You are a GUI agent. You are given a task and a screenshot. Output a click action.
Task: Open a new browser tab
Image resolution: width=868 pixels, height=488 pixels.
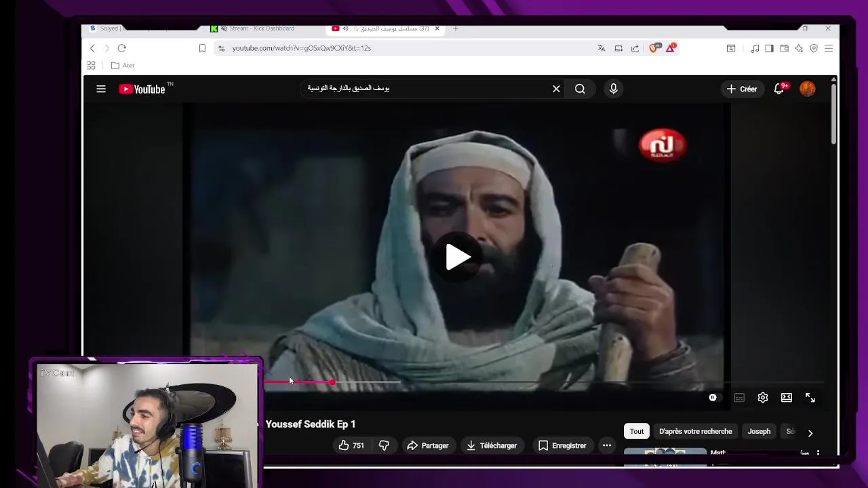(456, 28)
